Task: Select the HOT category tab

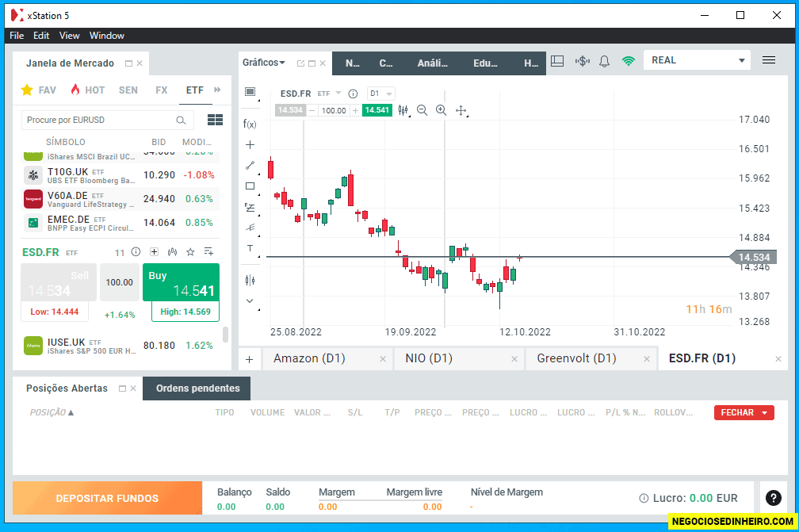Action: pyautogui.click(x=88, y=90)
